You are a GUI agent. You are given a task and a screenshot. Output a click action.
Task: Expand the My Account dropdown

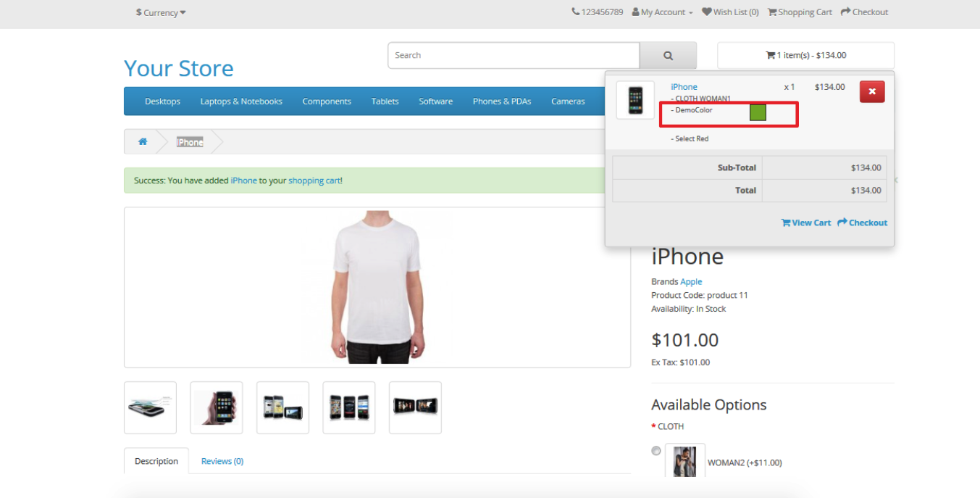point(662,12)
